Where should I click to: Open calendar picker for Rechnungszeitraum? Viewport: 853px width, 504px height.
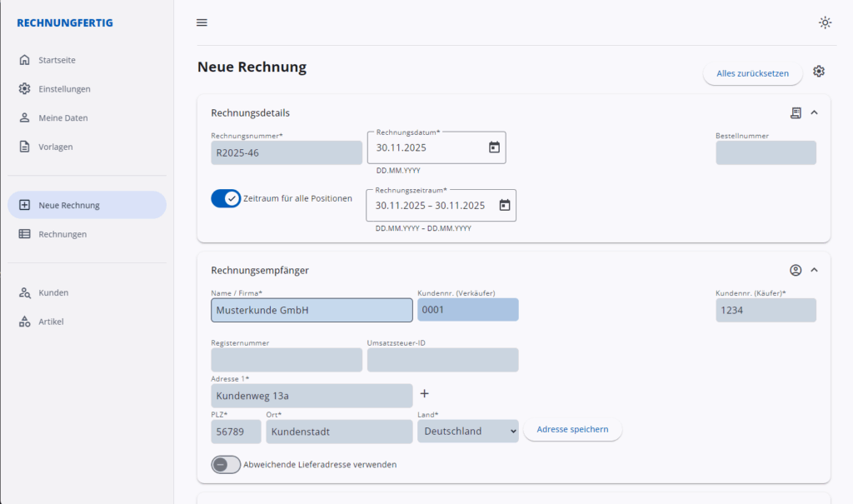click(x=504, y=205)
